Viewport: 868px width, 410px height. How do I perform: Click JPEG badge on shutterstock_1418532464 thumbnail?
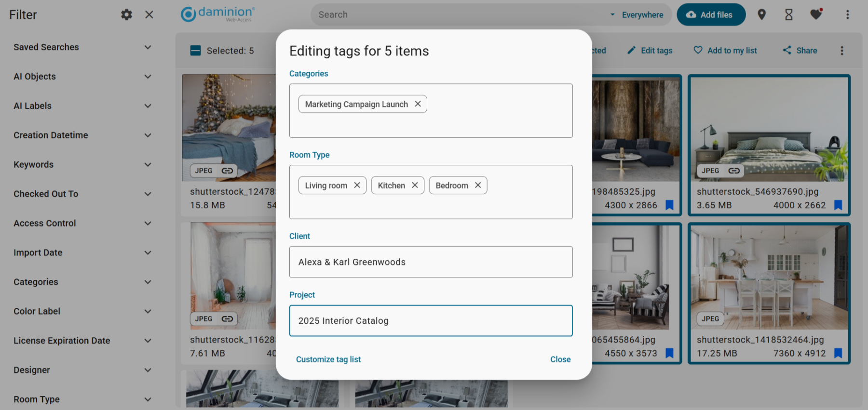[x=710, y=318]
